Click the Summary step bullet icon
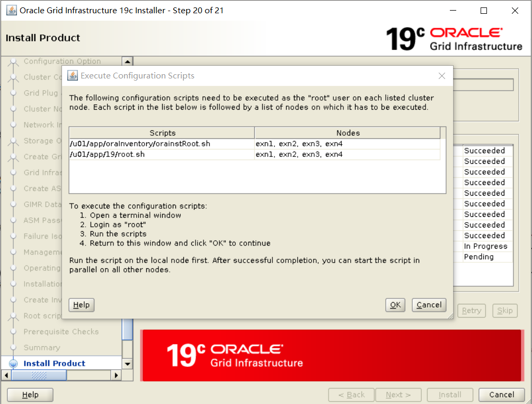Viewport: 532px width, 404px height. tap(13, 348)
